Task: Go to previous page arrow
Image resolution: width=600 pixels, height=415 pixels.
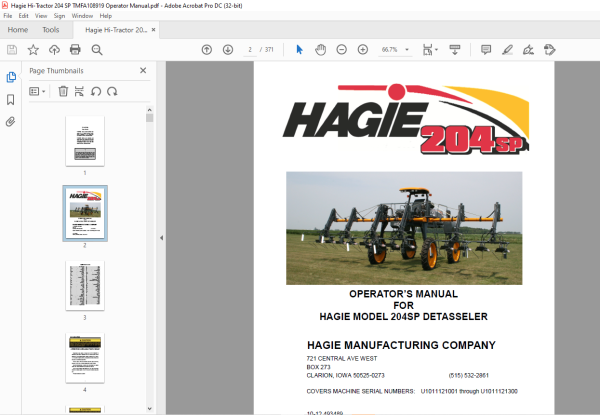Action: 207,50
